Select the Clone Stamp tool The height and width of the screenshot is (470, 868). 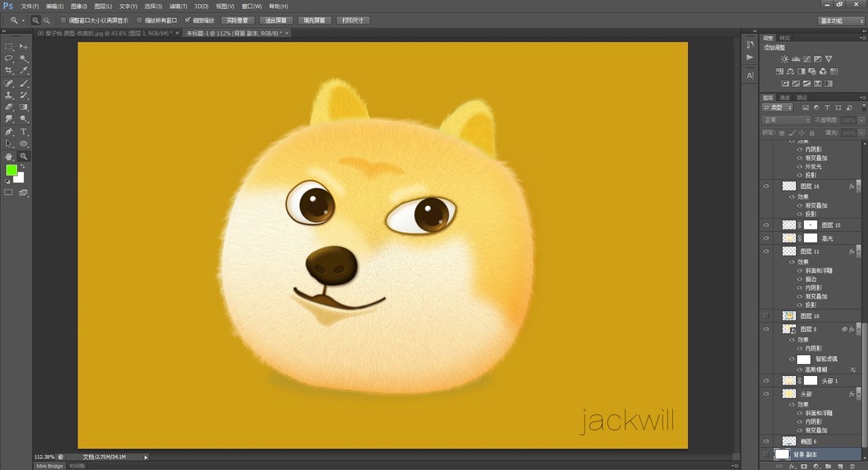click(x=9, y=96)
